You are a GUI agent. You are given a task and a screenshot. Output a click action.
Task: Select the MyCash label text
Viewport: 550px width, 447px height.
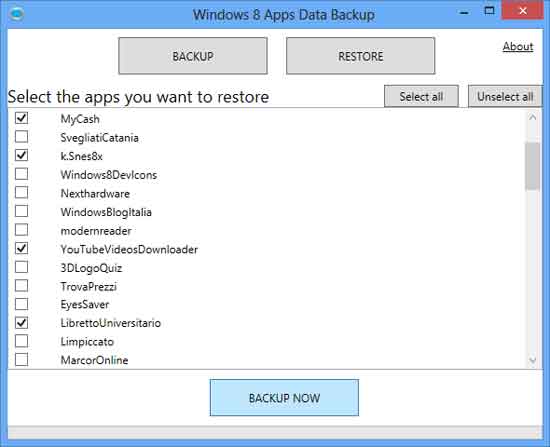click(x=80, y=119)
